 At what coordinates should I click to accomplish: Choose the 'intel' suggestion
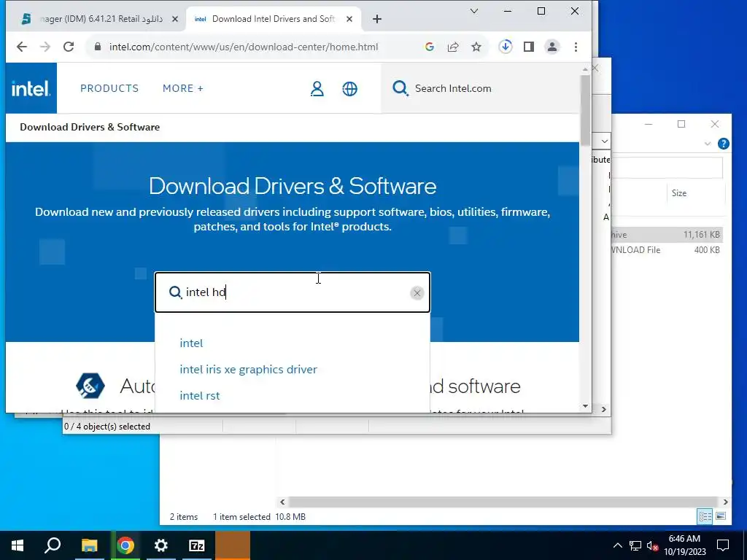coord(191,343)
